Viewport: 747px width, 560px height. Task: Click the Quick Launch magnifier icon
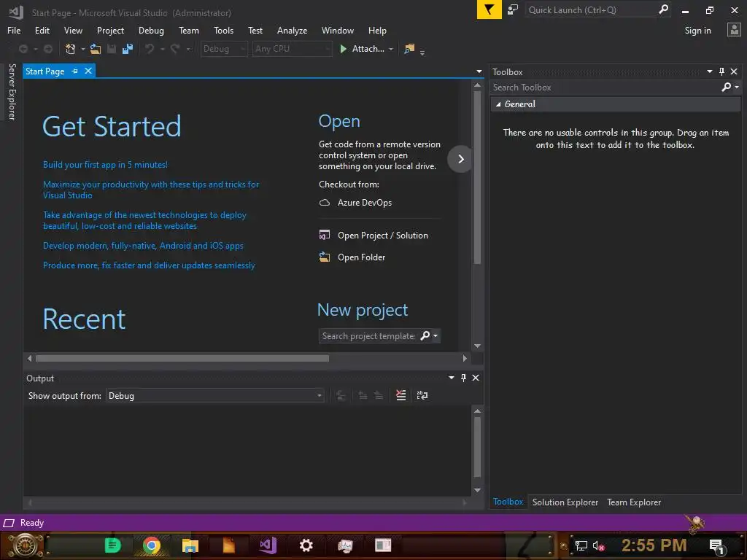tap(663, 9)
